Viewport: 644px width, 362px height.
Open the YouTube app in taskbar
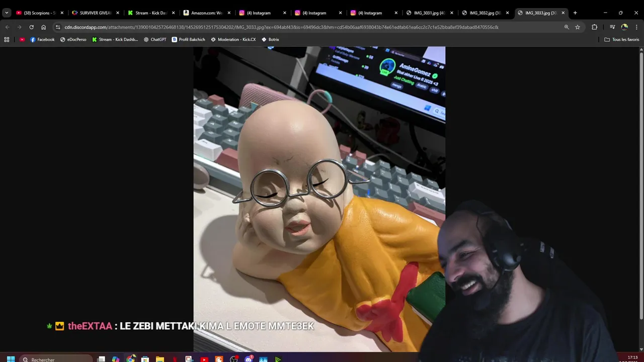pyautogui.click(x=204, y=359)
